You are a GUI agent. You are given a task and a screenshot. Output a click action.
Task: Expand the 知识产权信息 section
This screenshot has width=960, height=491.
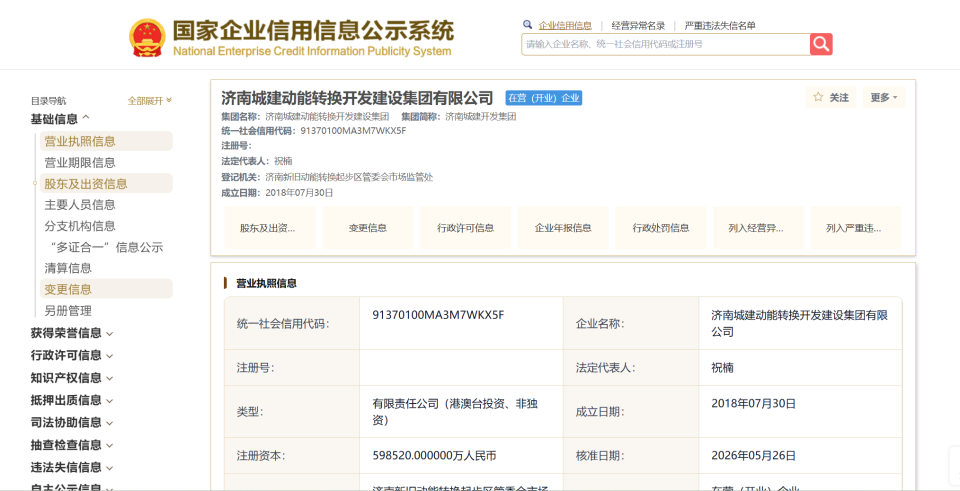[x=72, y=378]
